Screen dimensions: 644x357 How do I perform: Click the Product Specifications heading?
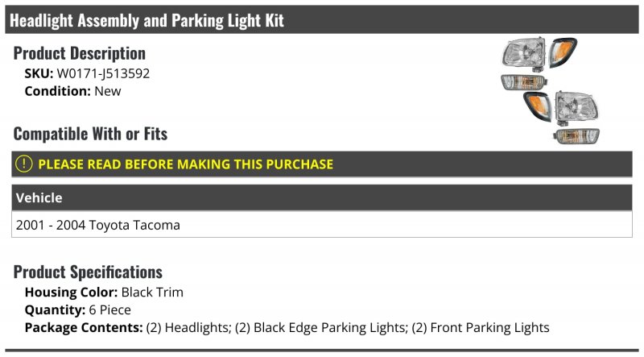(x=88, y=272)
